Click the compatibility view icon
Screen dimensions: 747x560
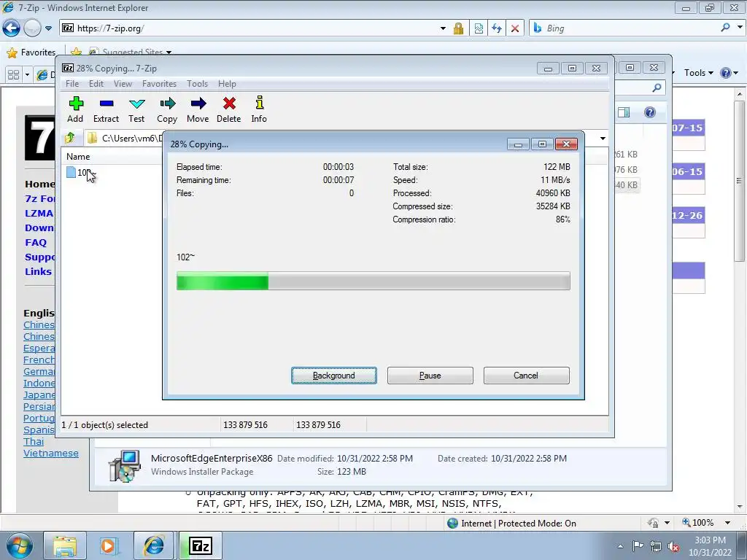(479, 28)
